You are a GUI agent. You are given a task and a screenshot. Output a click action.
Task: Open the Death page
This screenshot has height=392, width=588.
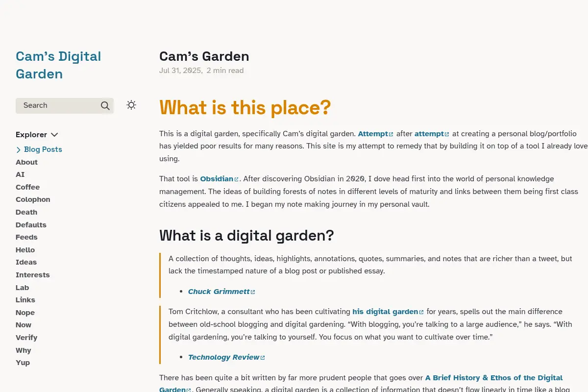[x=26, y=212]
